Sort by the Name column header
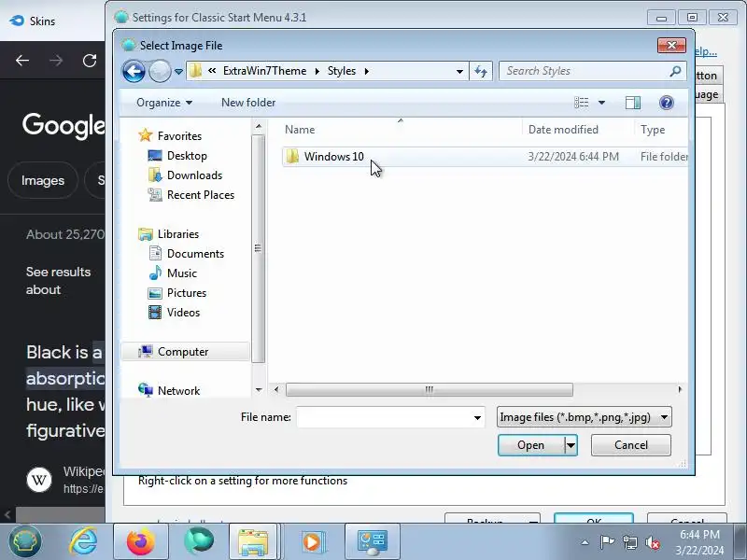747x560 pixels. click(300, 130)
